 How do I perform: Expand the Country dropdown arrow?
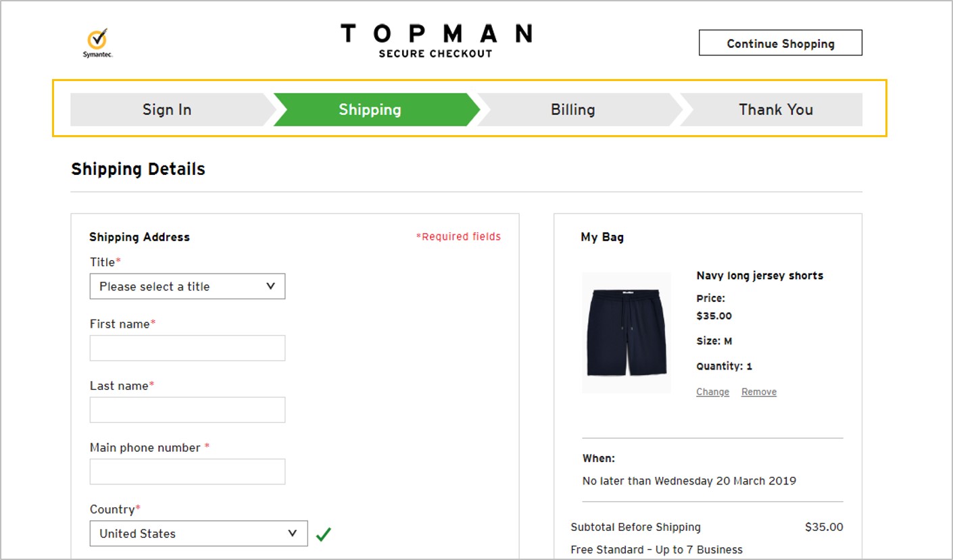292,533
